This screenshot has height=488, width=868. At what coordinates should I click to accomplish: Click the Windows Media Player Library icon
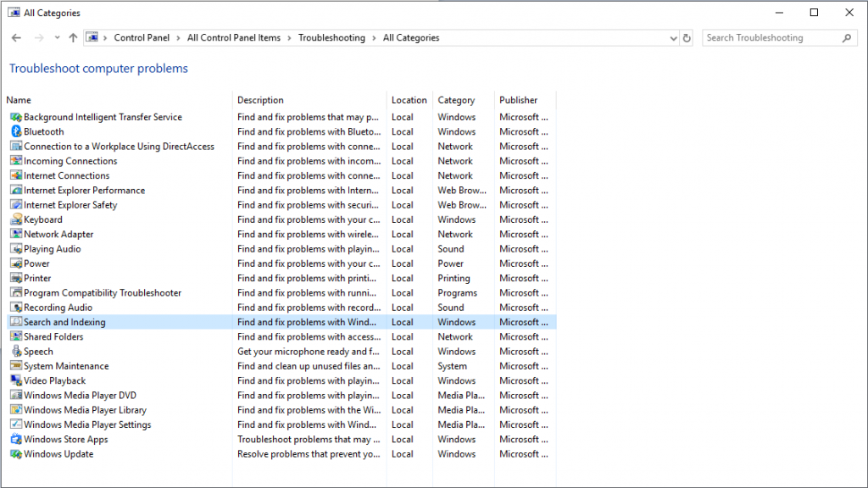point(16,410)
